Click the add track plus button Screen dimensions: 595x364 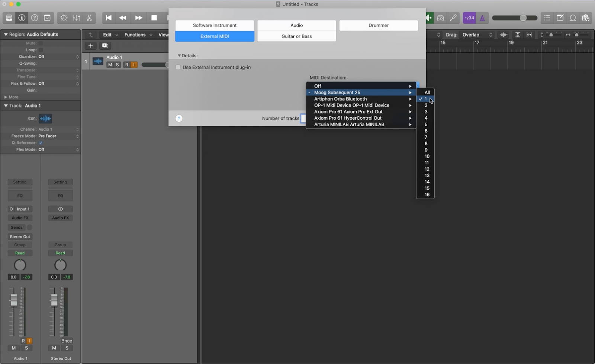coord(90,46)
